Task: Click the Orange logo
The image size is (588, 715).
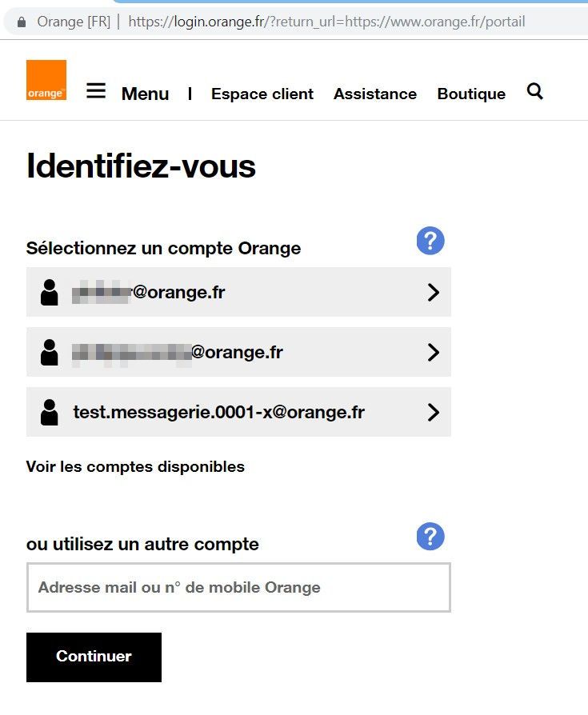Action: (x=46, y=80)
